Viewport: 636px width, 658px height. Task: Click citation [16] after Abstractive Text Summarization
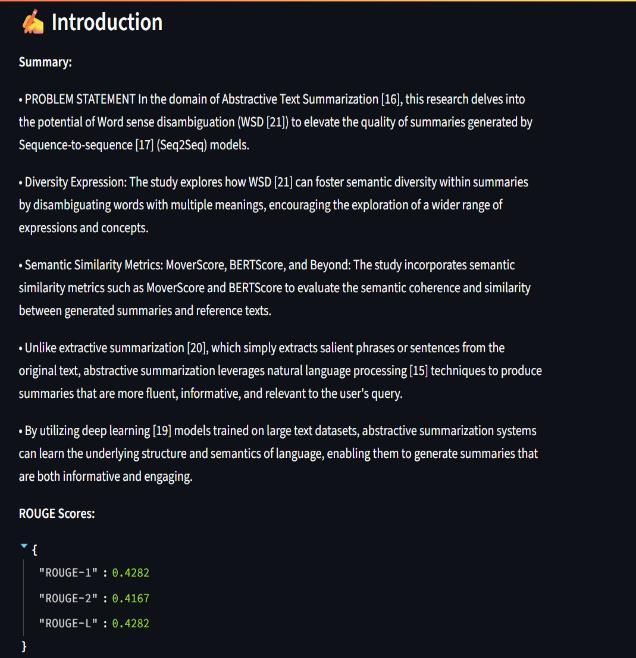392,99
